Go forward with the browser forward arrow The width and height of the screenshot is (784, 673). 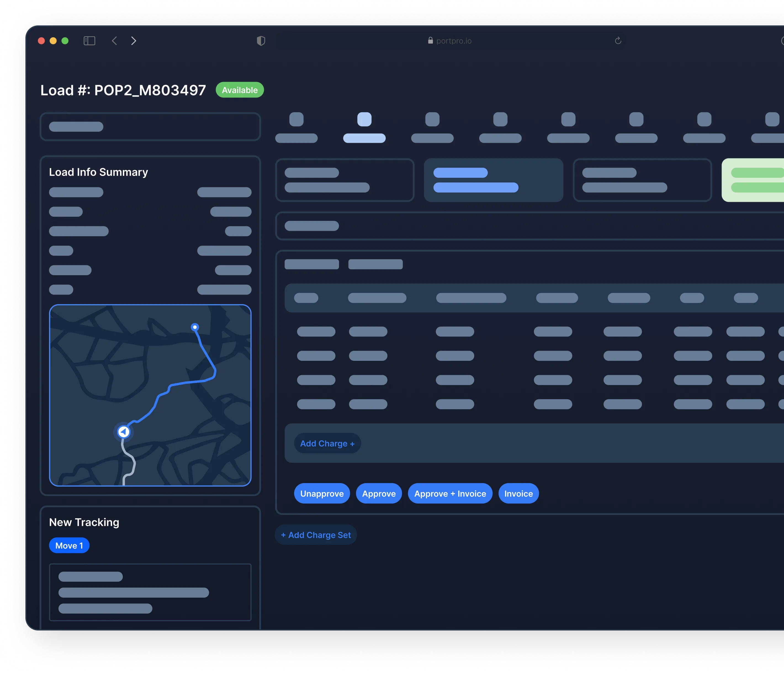pyautogui.click(x=134, y=41)
